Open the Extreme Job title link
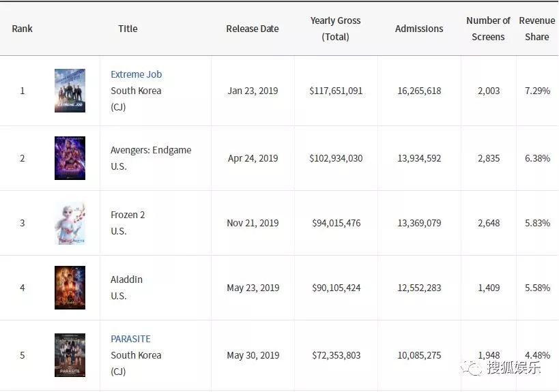 click(137, 74)
